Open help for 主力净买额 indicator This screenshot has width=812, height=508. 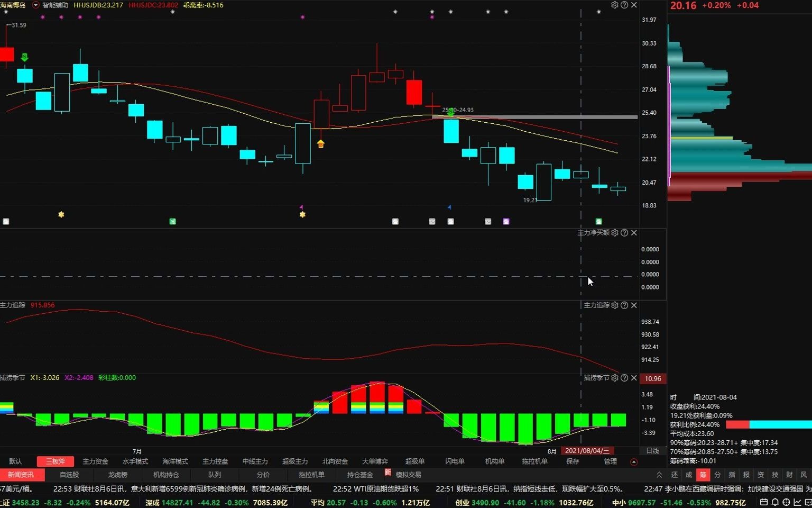(x=624, y=233)
